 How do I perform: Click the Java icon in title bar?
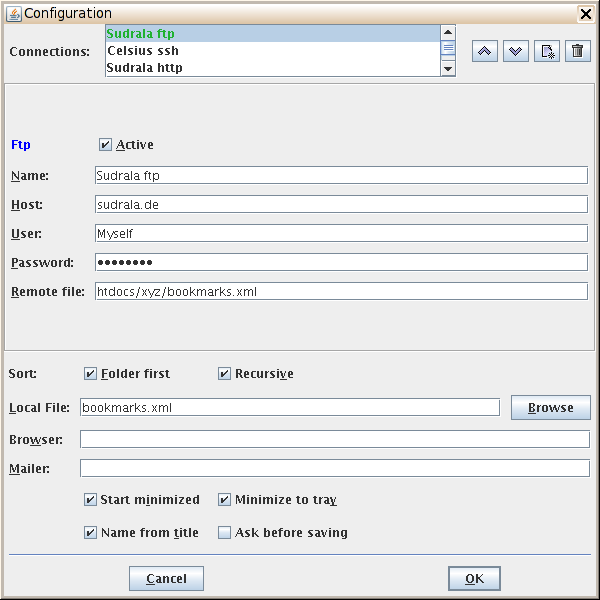13,13
